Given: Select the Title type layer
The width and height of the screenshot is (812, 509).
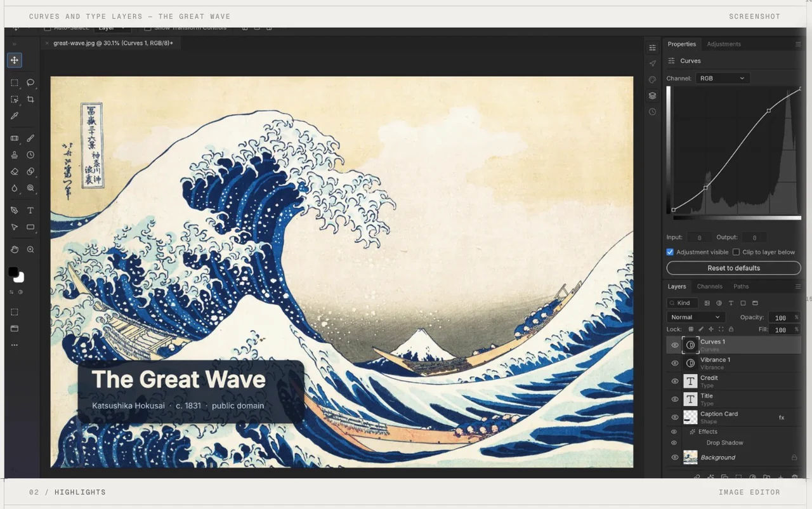Looking at the screenshot, I should pos(733,399).
